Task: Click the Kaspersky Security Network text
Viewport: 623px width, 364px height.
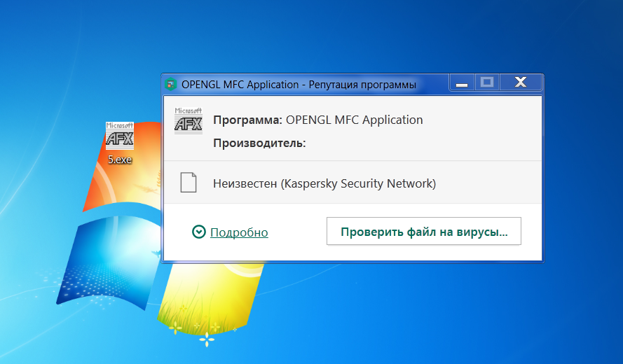Action: coord(358,184)
